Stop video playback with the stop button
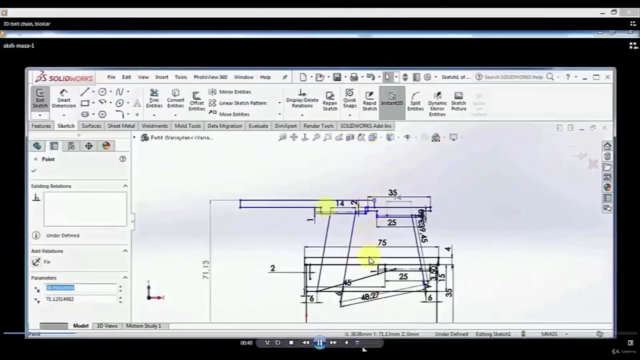 291,343
